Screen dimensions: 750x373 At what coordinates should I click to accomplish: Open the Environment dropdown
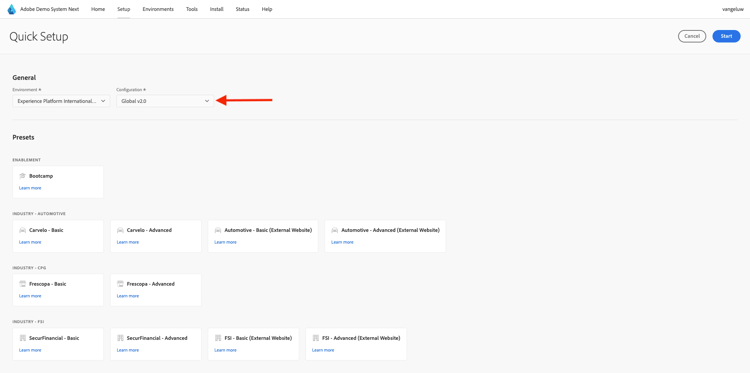pyautogui.click(x=61, y=101)
